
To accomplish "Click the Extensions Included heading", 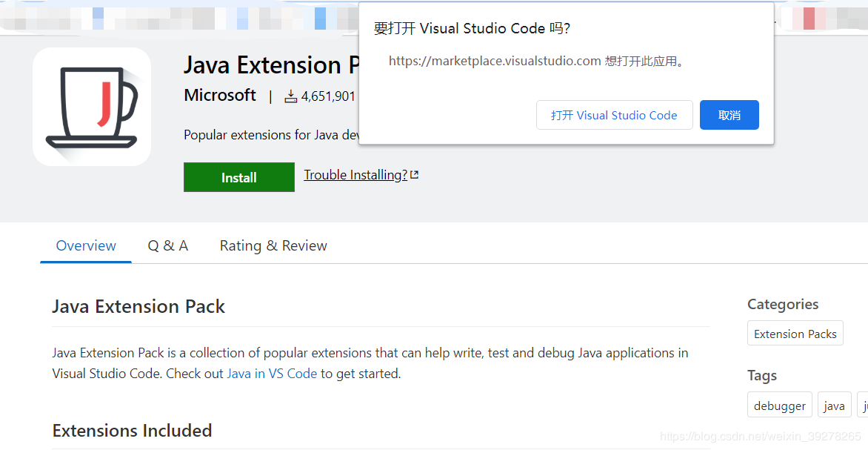I will (132, 431).
